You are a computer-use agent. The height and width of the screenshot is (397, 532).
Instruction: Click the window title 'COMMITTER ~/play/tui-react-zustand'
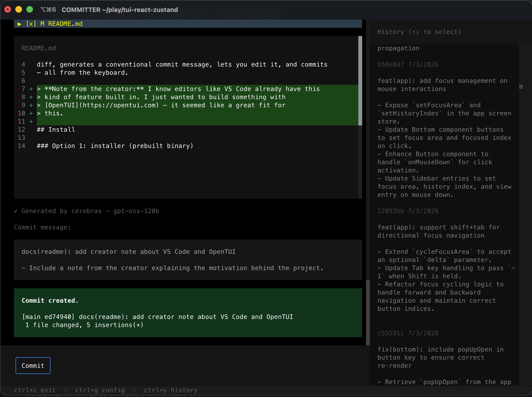pyautogui.click(x=120, y=10)
